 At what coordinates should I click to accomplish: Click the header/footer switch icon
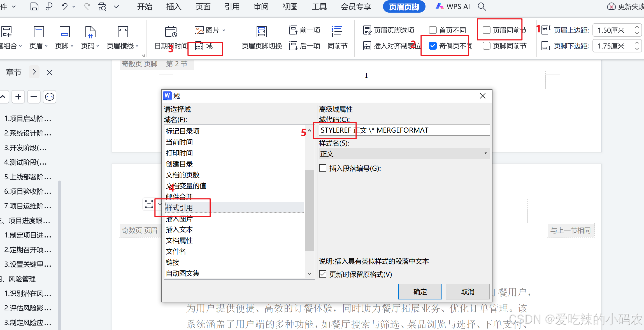point(262,32)
